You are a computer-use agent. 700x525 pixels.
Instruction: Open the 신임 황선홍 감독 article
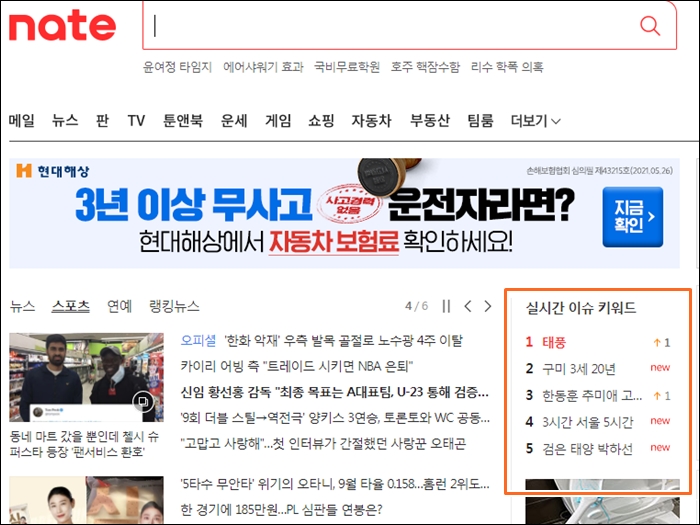(x=335, y=392)
